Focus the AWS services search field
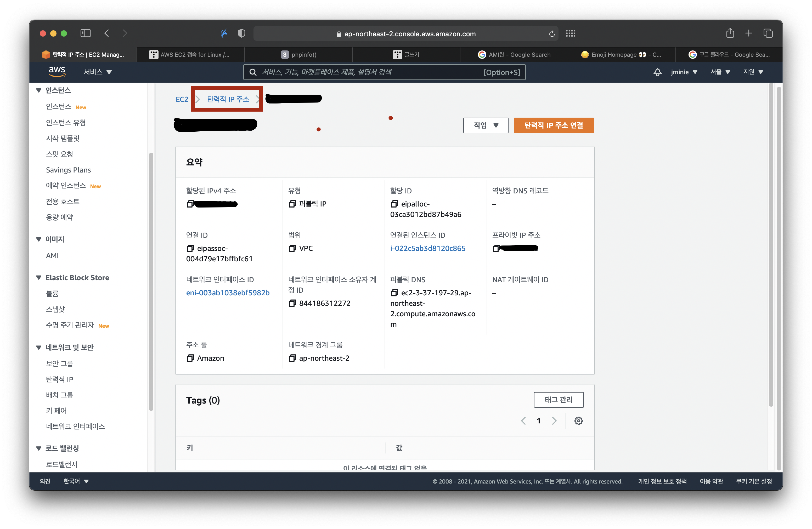Screen dimensions: 812x529 pos(384,72)
